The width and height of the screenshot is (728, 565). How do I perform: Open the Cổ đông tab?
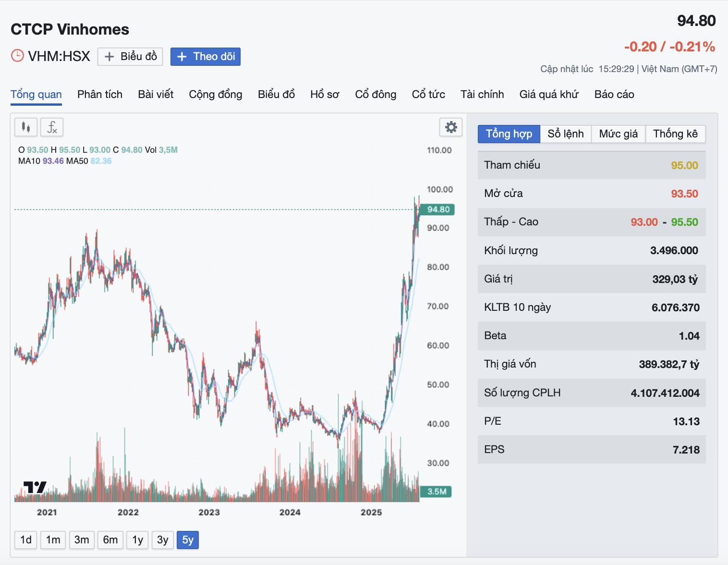tap(376, 94)
